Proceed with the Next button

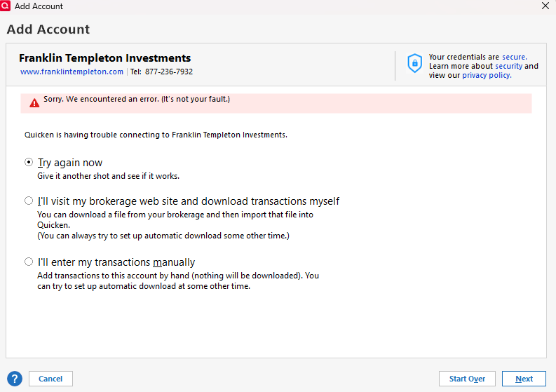(x=524, y=379)
